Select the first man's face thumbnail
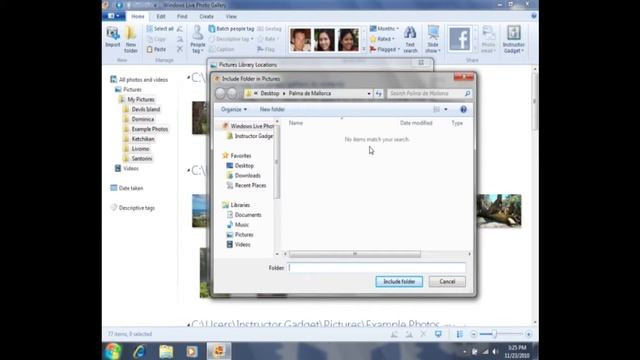The width and height of the screenshot is (640, 360). click(300, 40)
